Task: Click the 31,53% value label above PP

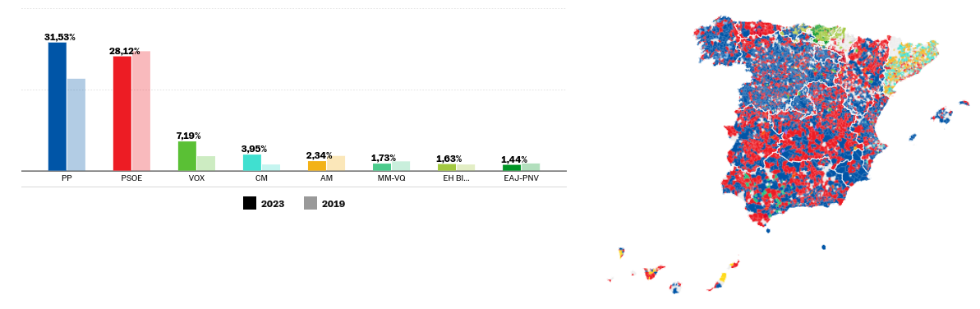Action: point(60,38)
